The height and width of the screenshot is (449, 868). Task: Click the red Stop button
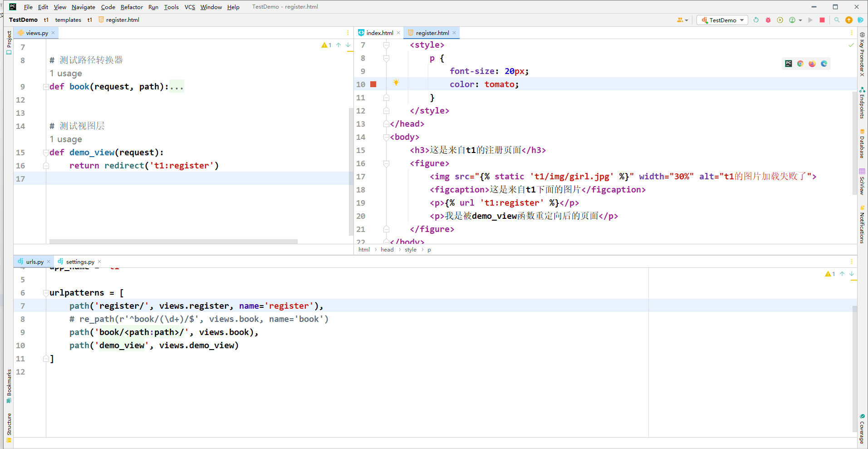pyautogui.click(x=822, y=20)
